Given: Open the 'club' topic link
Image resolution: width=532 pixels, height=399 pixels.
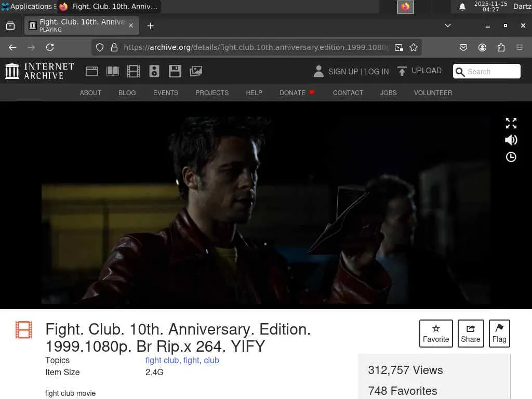Looking at the screenshot, I should [x=211, y=361].
